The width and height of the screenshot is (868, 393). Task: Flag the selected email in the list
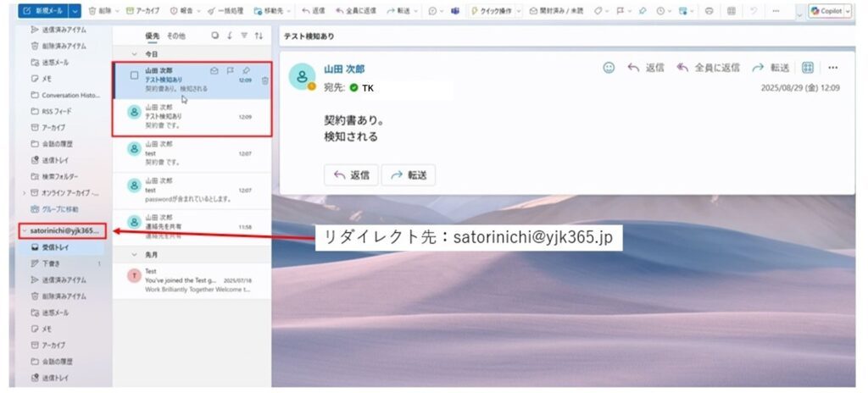(231, 71)
